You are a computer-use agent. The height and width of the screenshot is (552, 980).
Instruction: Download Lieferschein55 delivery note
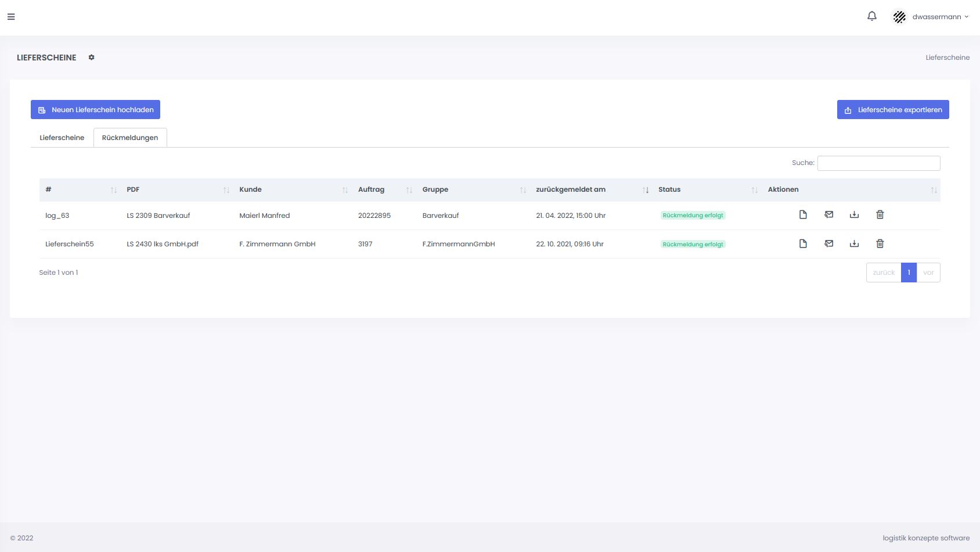tap(854, 244)
